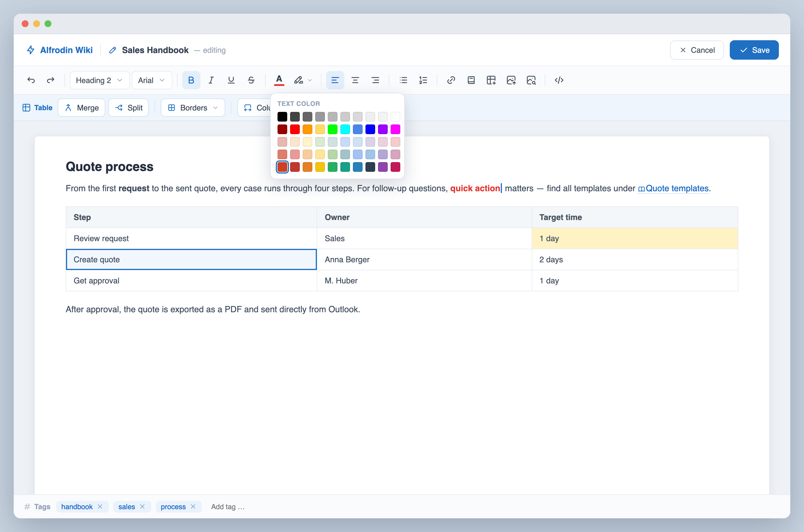This screenshot has height=532, width=804.
Task: Click the Anna Berger cell
Action: [x=424, y=259]
